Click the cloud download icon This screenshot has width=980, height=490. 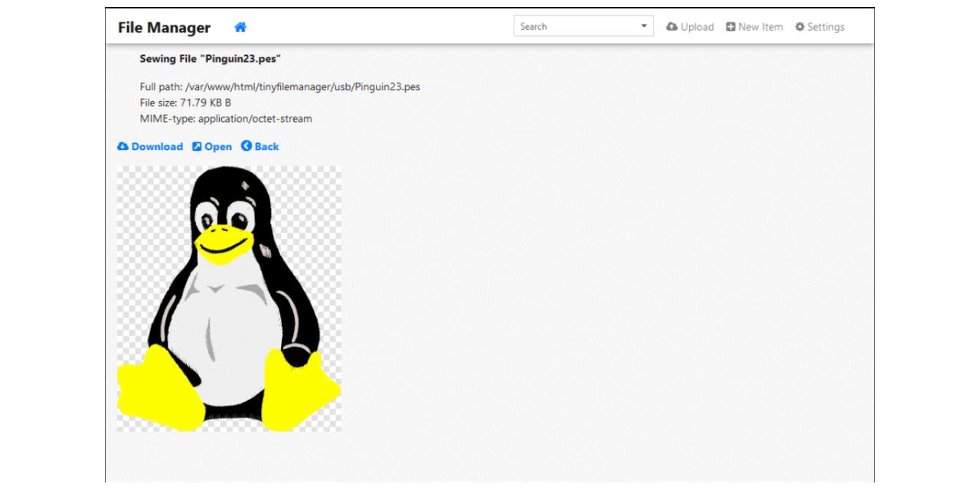[123, 146]
